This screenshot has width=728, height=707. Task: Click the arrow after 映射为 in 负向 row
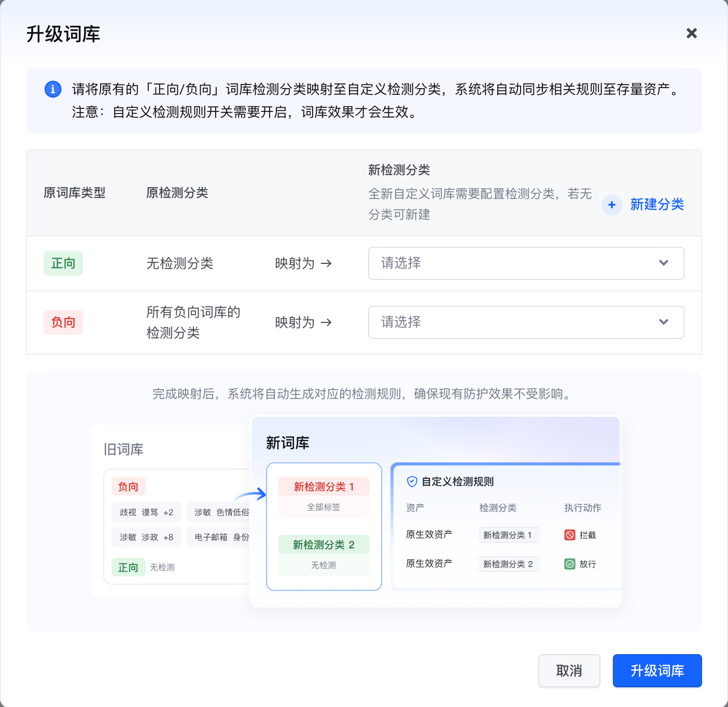(326, 322)
